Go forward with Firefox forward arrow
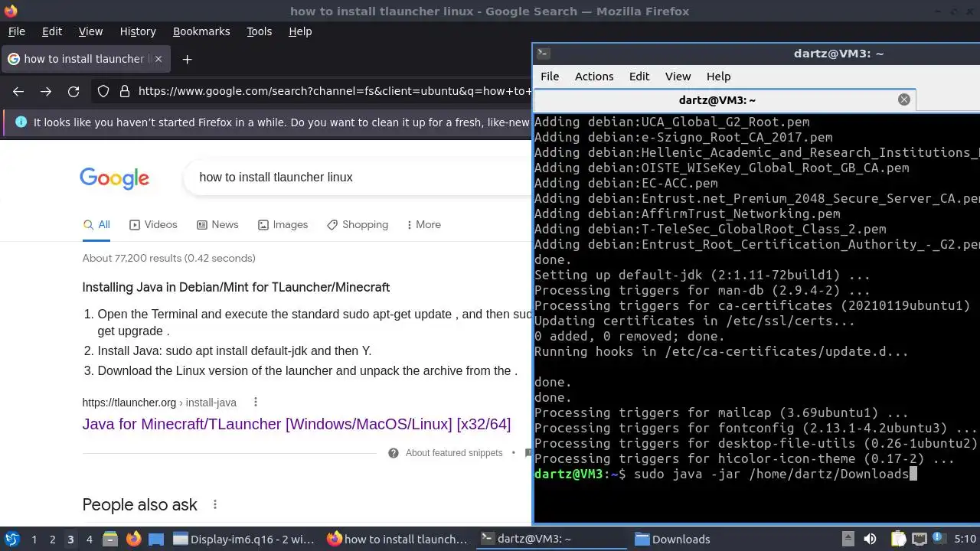Image resolution: width=980 pixels, height=551 pixels. coord(46,91)
